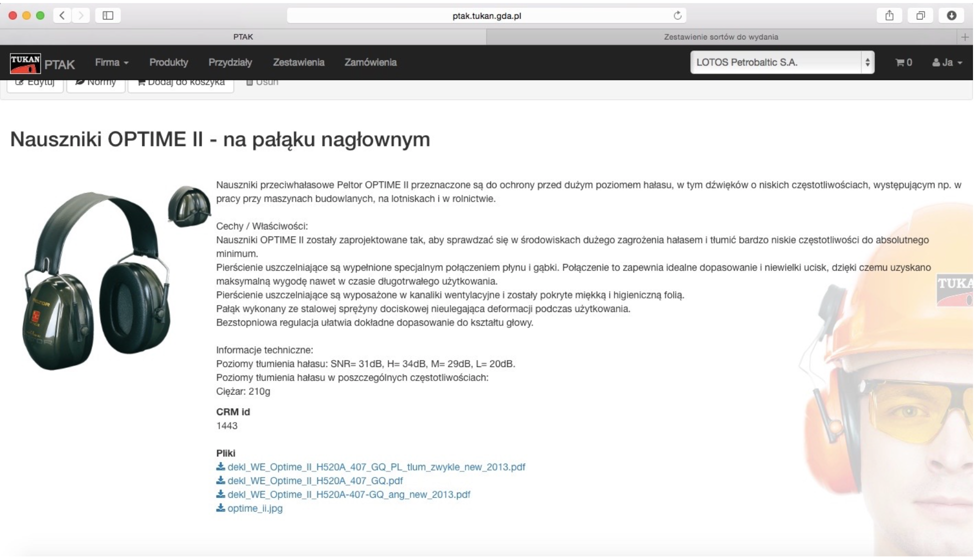
Task: Open the optime_ii.jpg file link
Action: 255,508
